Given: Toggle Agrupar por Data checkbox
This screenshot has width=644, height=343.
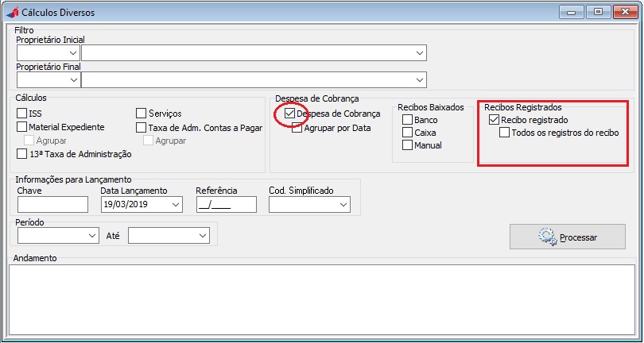Looking at the screenshot, I should point(297,128).
